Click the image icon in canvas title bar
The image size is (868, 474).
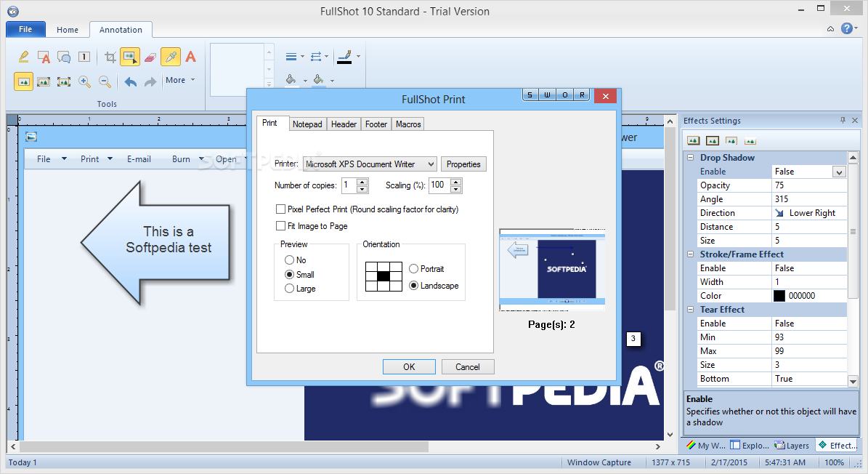tap(31, 137)
